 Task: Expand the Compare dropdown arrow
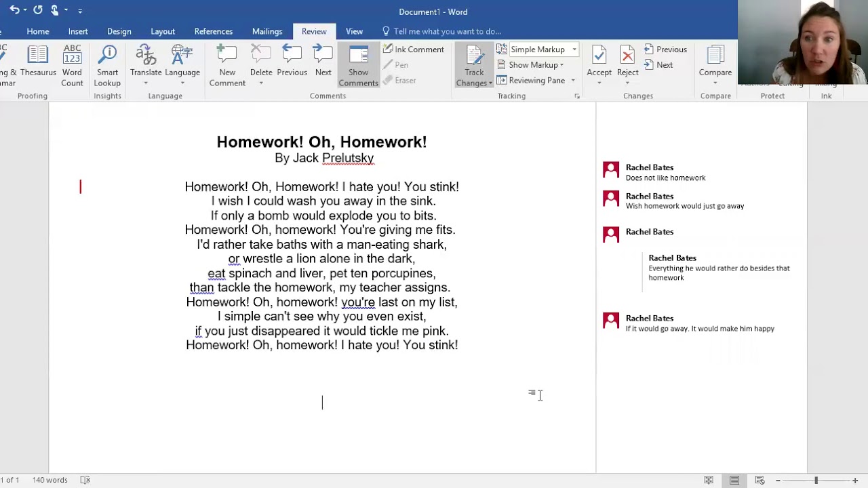click(x=715, y=83)
